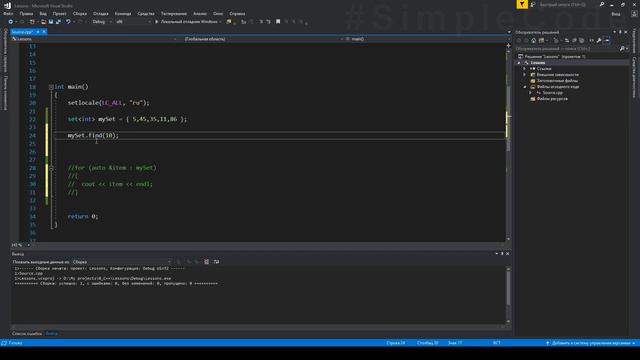Select Source.cpp in Solution Explorer

[x=552, y=93]
